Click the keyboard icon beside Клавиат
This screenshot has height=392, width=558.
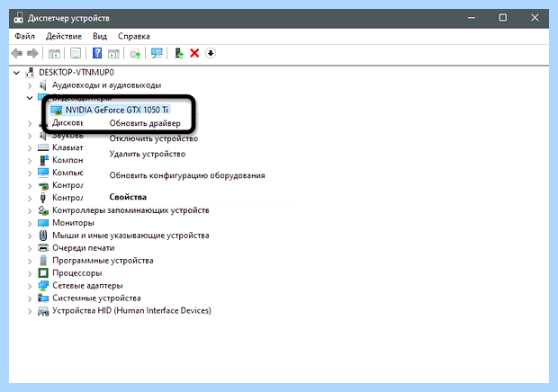pos(43,147)
